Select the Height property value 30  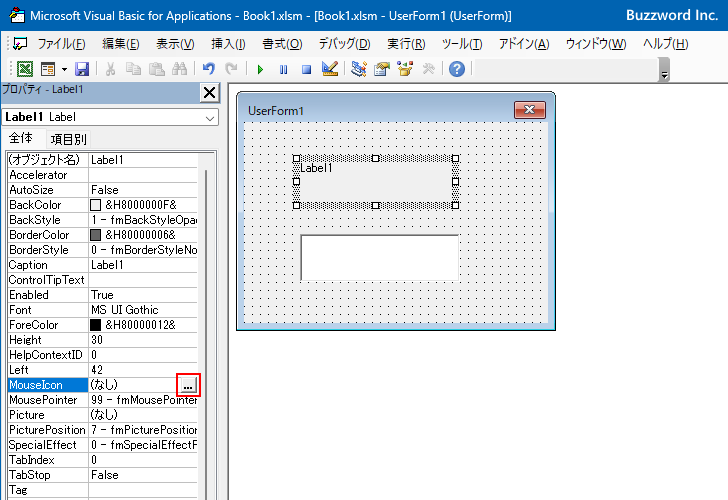pyautogui.click(x=143, y=340)
